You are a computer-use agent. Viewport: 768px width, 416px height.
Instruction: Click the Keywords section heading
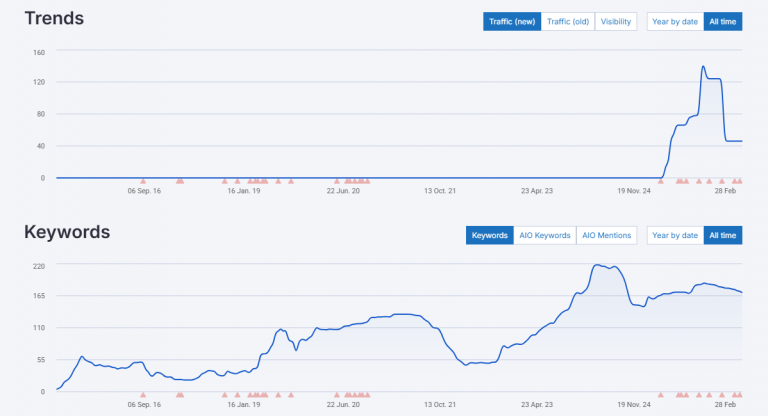[x=67, y=232]
